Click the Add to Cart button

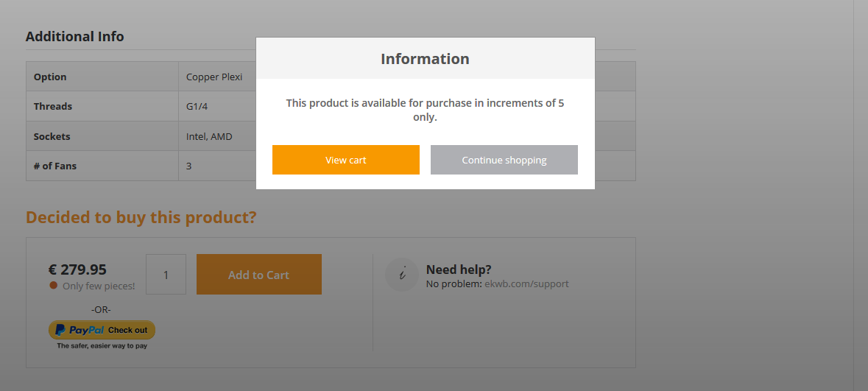pos(259,275)
